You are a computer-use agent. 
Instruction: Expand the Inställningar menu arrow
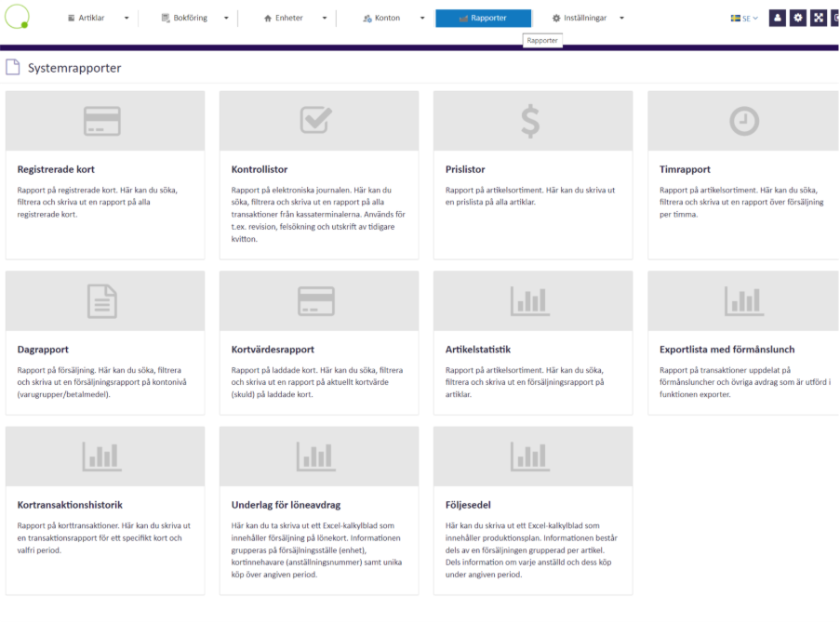(x=621, y=19)
